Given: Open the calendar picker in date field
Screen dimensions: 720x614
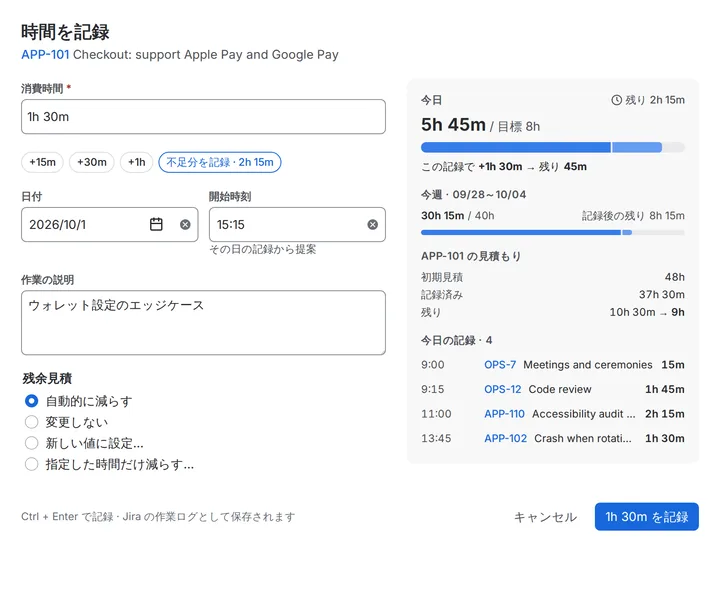Looking at the screenshot, I should [x=156, y=225].
